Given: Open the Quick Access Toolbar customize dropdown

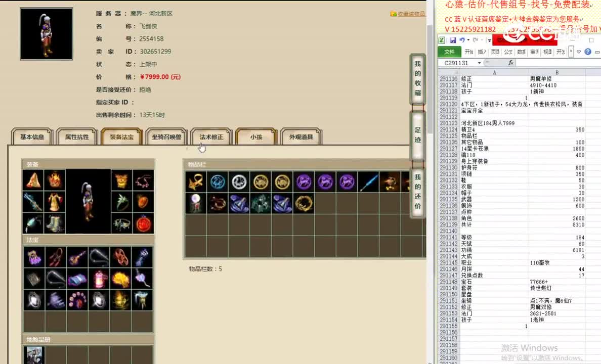Looking at the screenshot, I should click(x=489, y=39).
